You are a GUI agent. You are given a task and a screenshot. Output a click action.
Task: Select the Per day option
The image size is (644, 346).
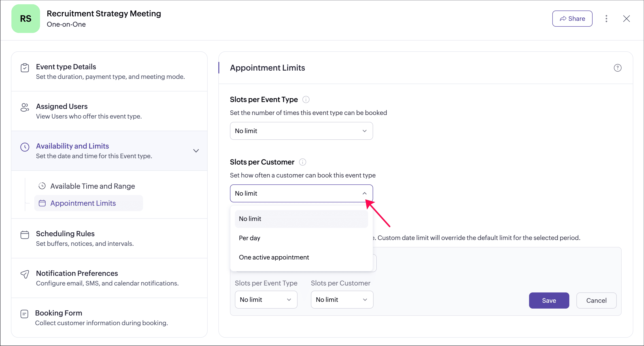coord(249,238)
